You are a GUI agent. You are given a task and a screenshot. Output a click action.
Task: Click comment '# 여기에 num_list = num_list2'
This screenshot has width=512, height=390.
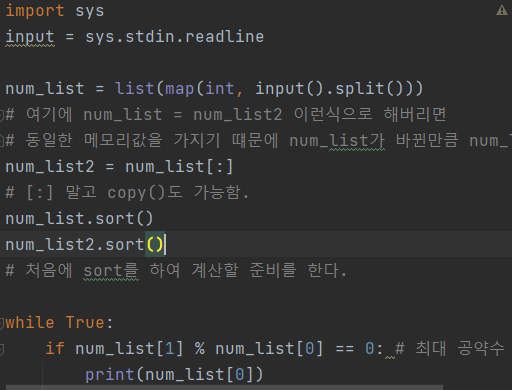pos(144,115)
